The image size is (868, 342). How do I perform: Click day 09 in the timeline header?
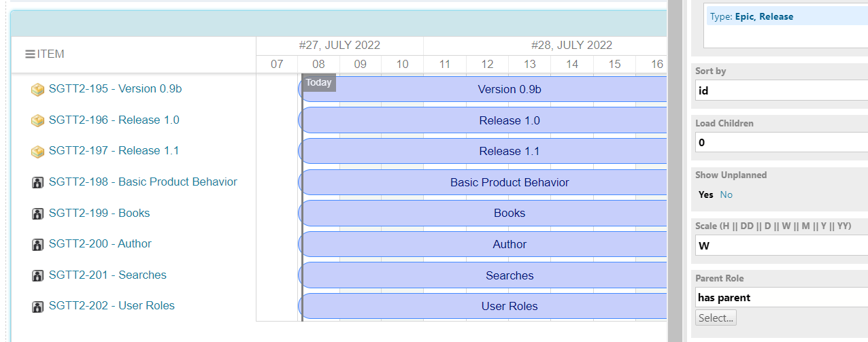point(361,64)
